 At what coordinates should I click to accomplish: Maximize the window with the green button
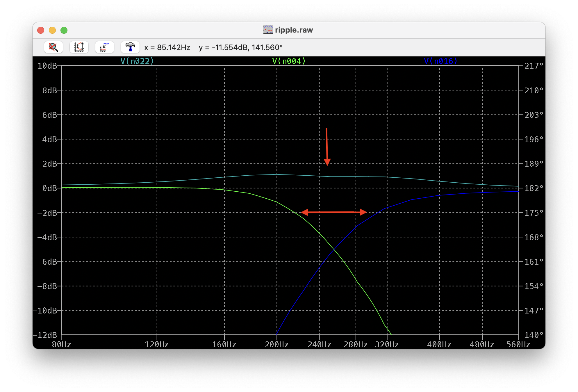click(x=64, y=30)
